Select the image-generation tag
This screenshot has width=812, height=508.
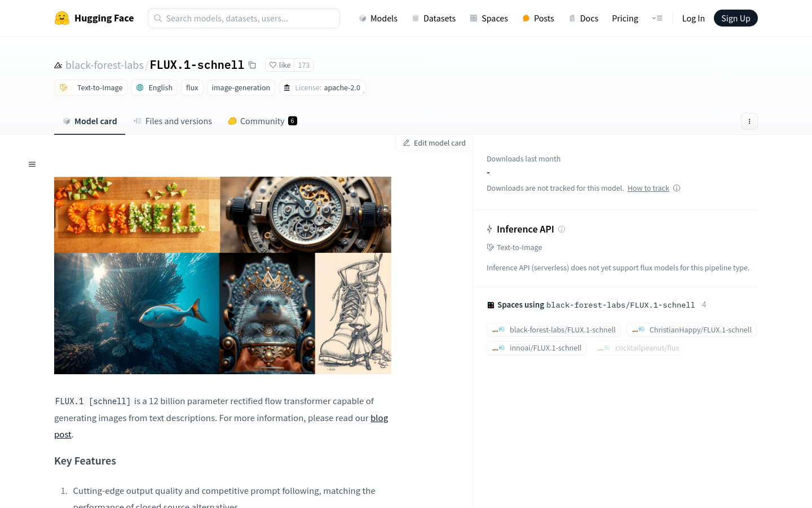(241, 87)
